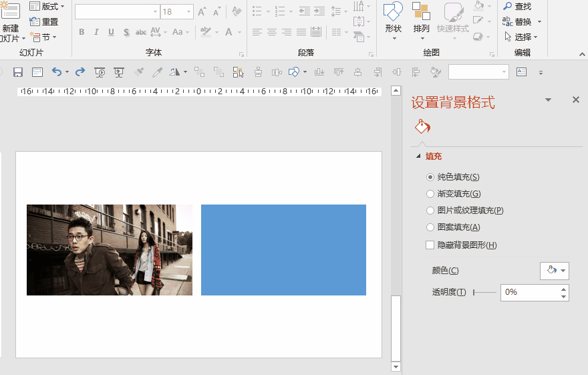The image size is (588, 375).
Task: Open the font size dropdown showing 18
Action: click(189, 12)
